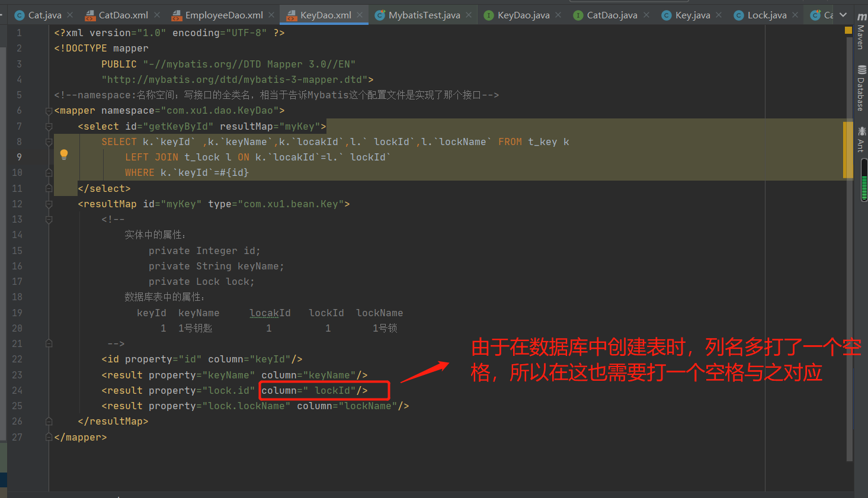Collapse the comment block fold on line 13

point(49,219)
